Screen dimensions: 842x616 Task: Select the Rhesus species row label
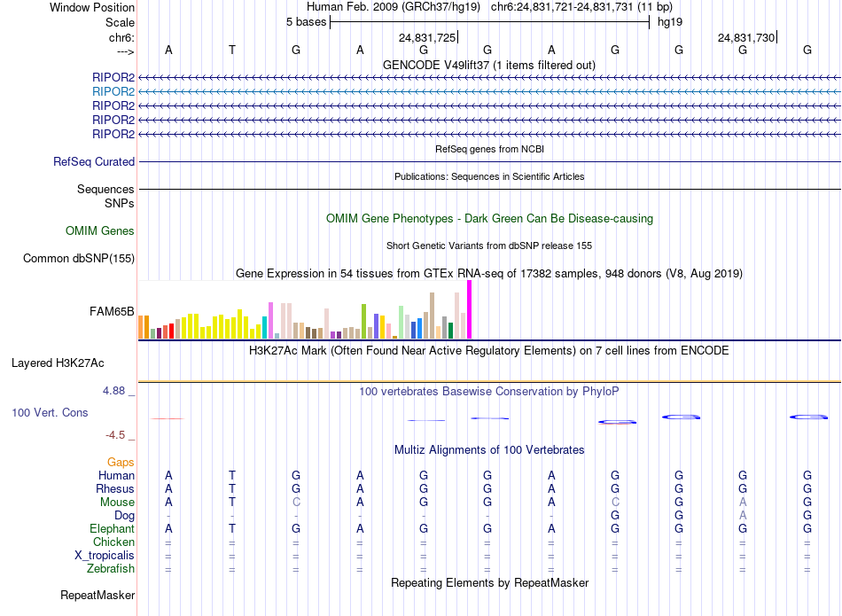click(x=115, y=488)
